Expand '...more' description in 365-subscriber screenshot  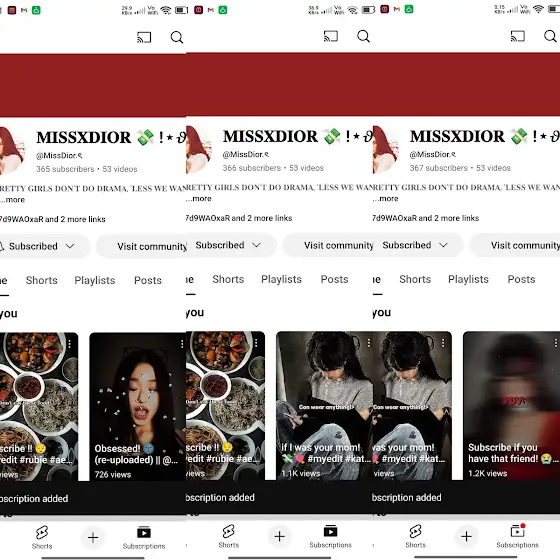coord(13,200)
